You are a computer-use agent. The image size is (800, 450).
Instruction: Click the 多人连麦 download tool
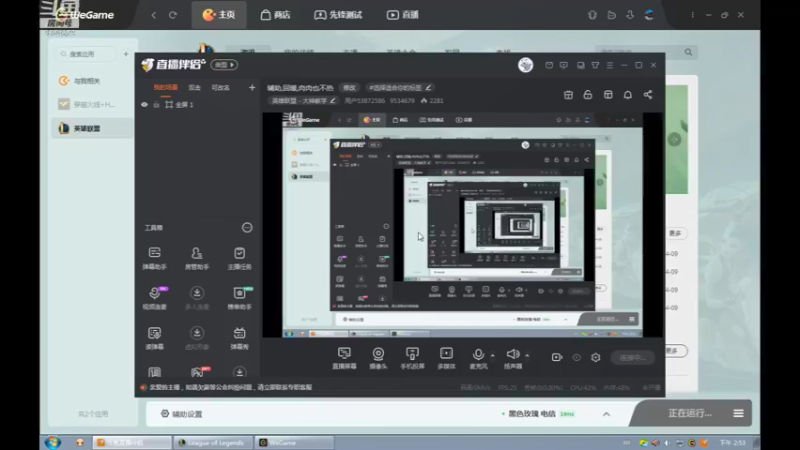coord(196,297)
